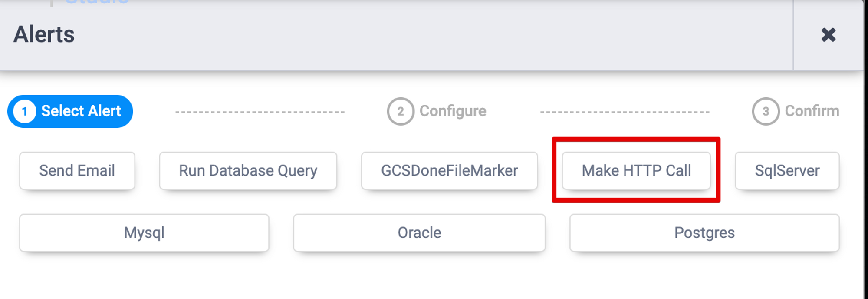Click dashed connector between Select Alert and Configure

point(260,112)
